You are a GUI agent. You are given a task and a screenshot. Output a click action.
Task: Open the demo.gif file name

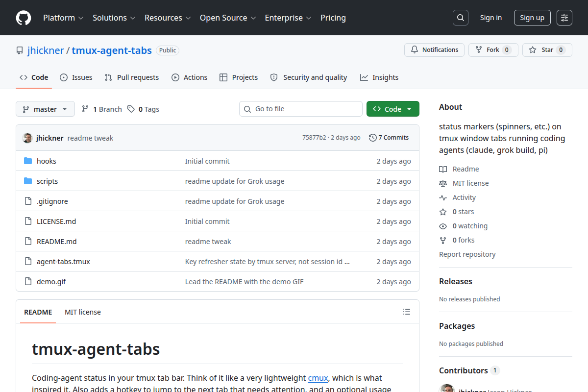click(51, 282)
